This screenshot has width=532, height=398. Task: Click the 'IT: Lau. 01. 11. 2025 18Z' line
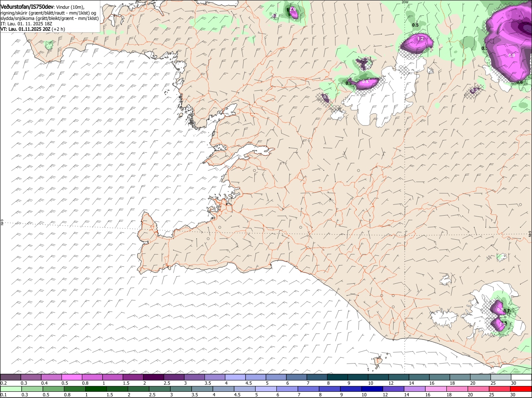tap(25, 24)
